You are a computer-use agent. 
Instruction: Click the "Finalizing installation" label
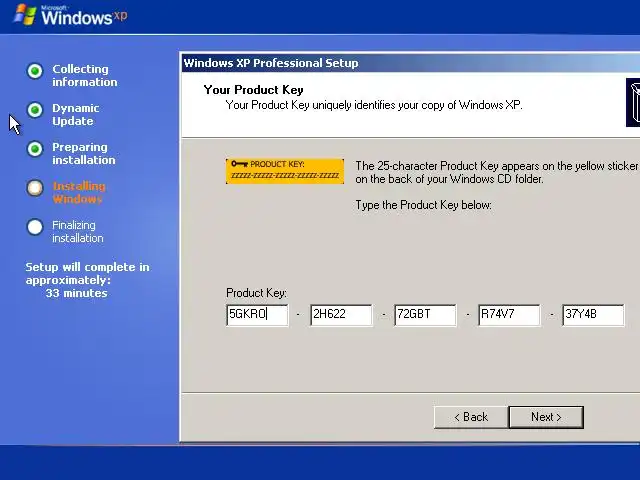pos(78,231)
